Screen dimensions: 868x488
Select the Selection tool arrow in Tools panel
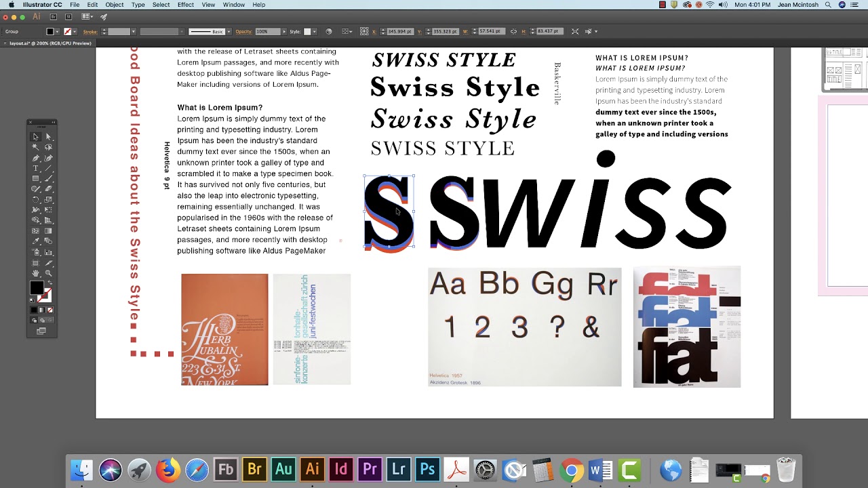35,136
